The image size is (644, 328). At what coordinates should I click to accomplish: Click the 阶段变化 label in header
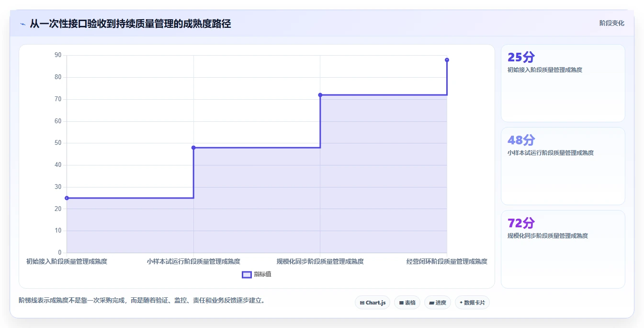pyautogui.click(x=611, y=23)
